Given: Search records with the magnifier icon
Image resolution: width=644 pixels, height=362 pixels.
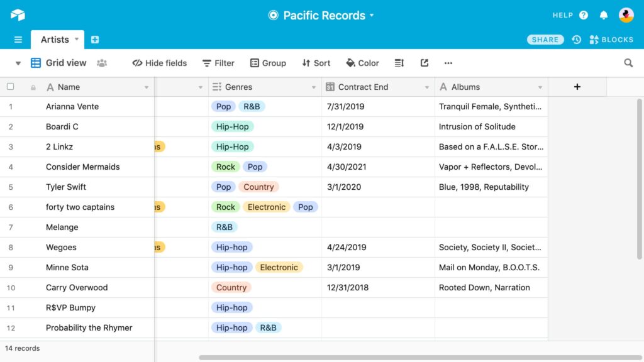Looking at the screenshot, I should (x=628, y=63).
